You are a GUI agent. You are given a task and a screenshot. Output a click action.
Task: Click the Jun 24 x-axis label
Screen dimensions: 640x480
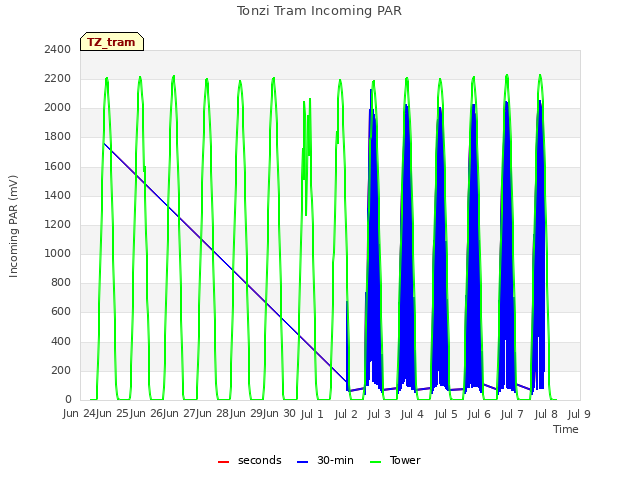80,414
